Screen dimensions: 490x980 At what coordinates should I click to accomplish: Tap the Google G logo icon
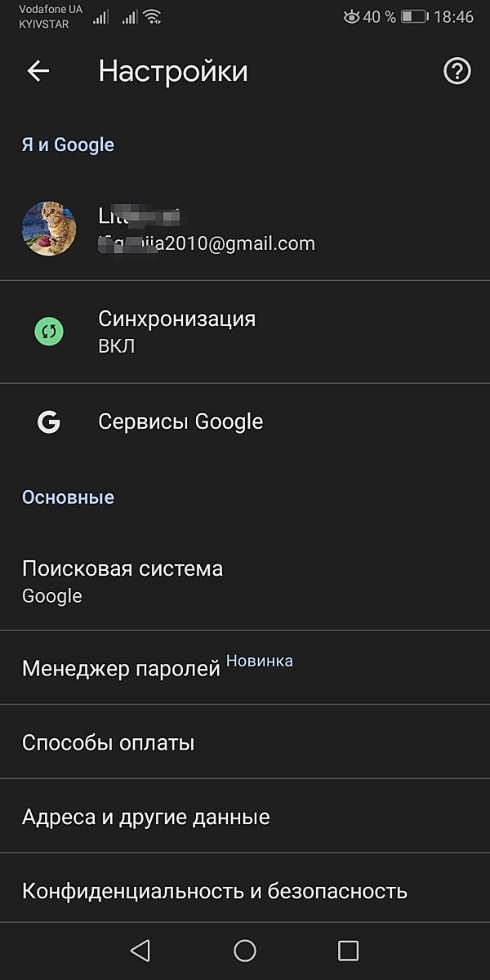click(49, 421)
